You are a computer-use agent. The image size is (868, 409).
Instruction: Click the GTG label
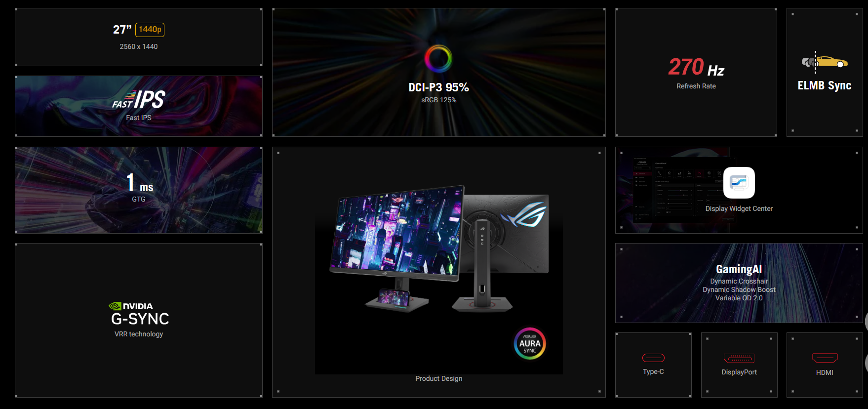139,199
